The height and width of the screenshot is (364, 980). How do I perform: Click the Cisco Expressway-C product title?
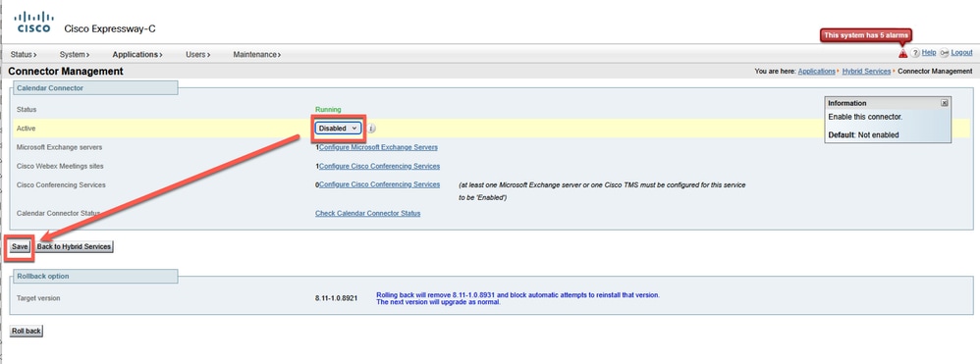[x=109, y=29]
